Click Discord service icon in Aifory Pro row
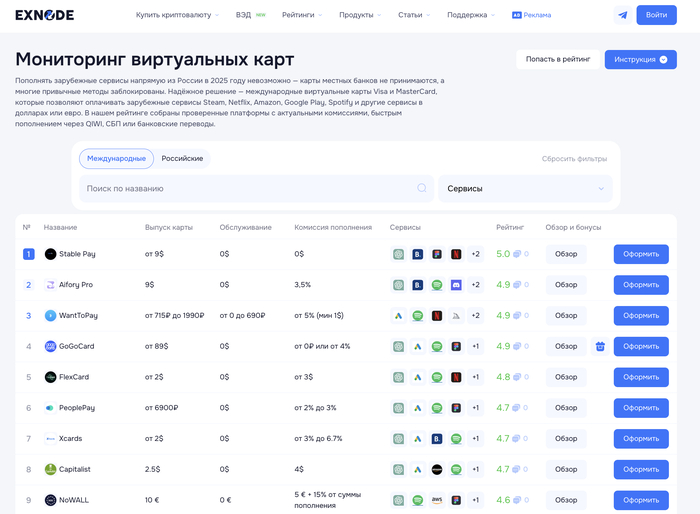The image size is (700, 514). click(456, 285)
